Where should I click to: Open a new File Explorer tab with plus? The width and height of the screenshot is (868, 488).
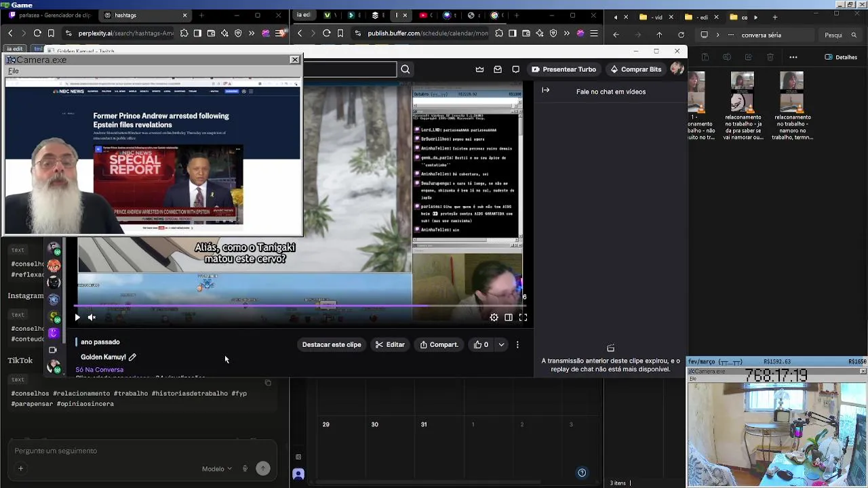click(774, 17)
